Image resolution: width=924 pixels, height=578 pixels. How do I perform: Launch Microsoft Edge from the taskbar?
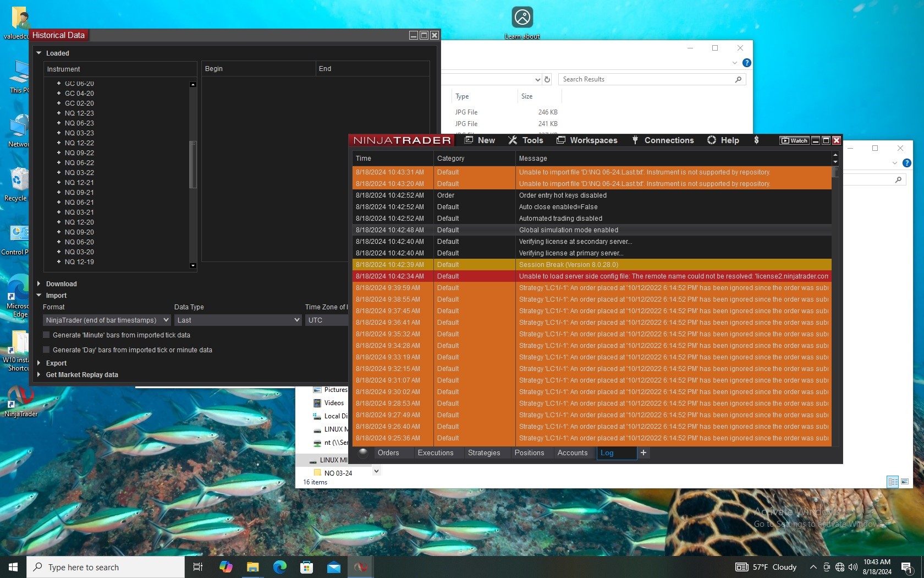[x=279, y=567]
